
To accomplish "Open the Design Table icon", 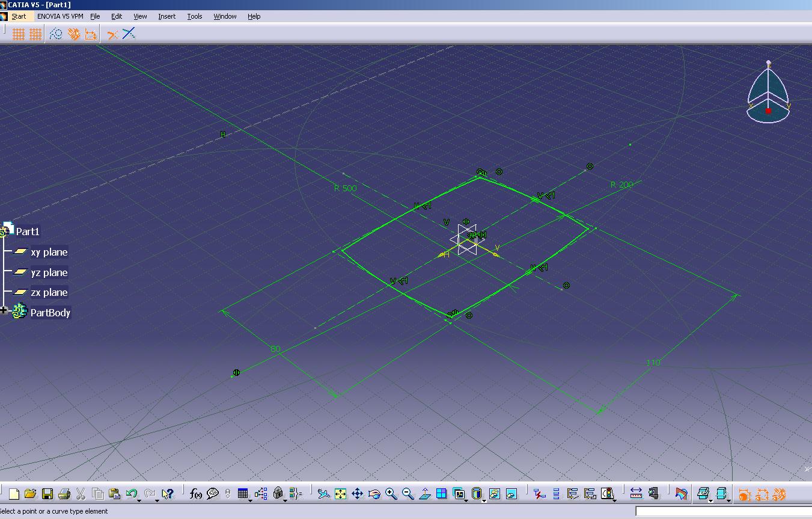I will pos(242,494).
